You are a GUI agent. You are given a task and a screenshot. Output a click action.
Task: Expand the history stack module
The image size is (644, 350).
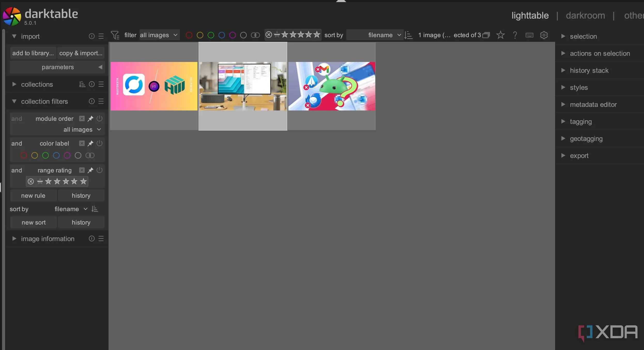point(563,70)
